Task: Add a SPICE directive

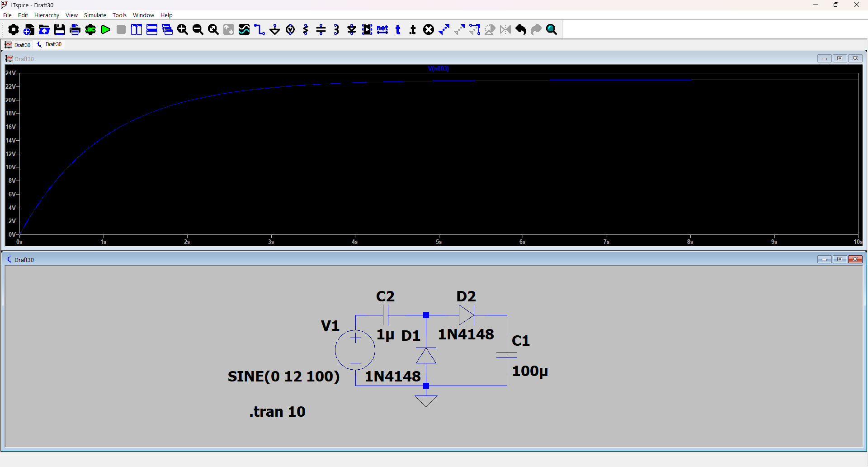Action: pyautogui.click(x=413, y=30)
